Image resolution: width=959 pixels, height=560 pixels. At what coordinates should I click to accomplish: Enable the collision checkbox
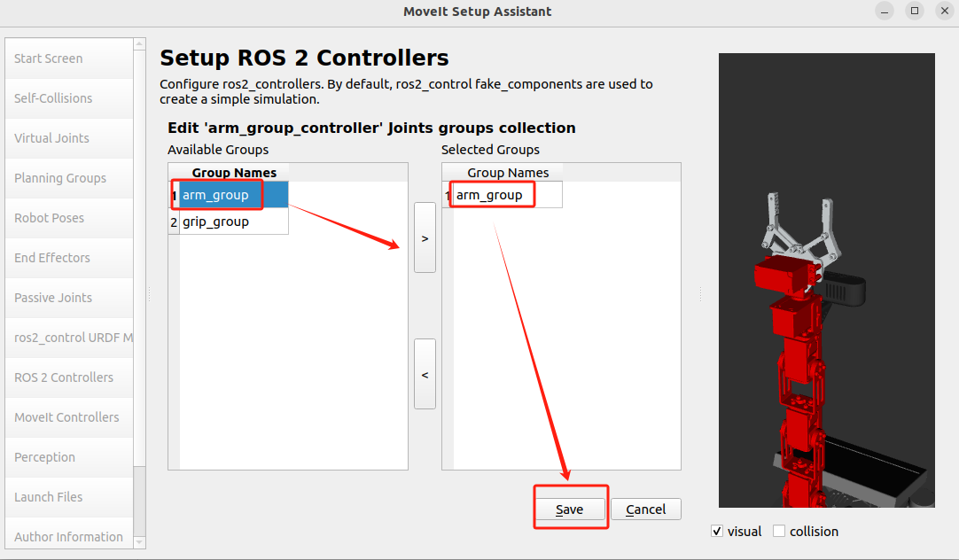(x=779, y=532)
